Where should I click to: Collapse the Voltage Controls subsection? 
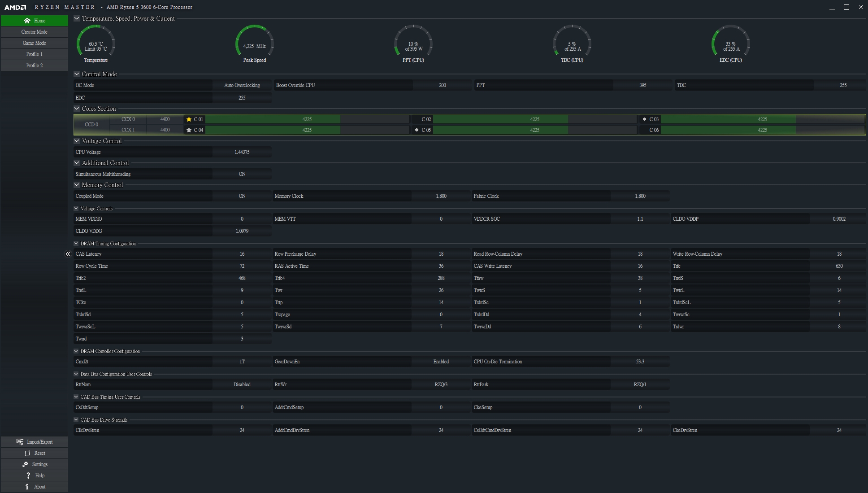click(x=76, y=209)
